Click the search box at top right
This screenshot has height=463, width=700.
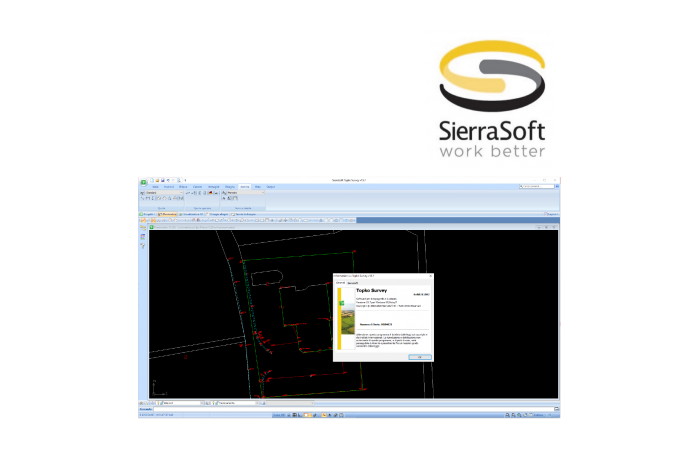537,186
